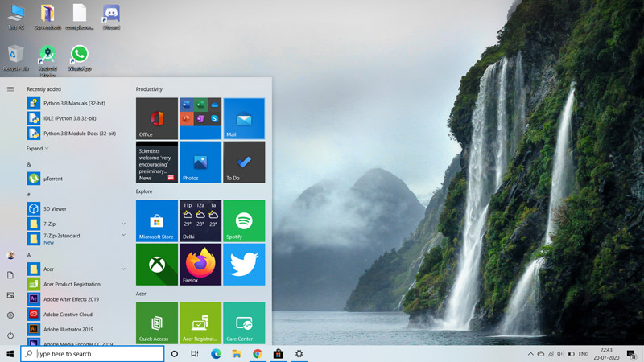Click the hamburger menu in Start
The width and height of the screenshot is (644, 362).
coord(10,89)
